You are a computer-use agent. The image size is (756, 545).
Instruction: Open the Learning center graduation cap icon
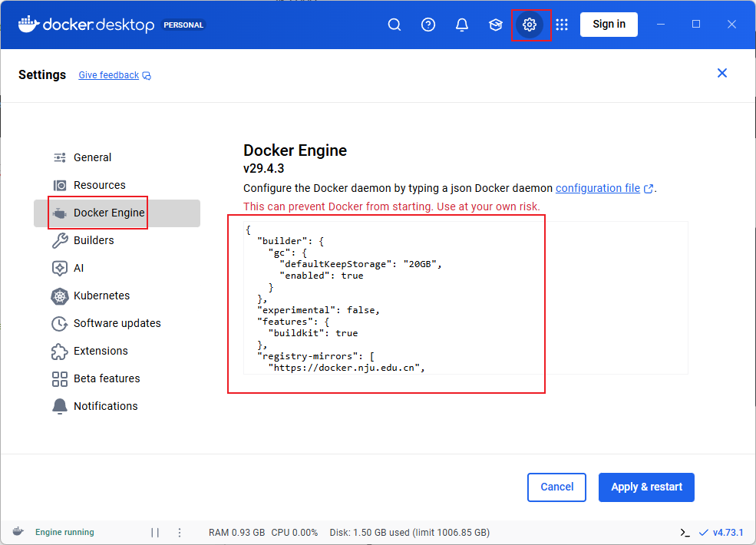[496, 25]
